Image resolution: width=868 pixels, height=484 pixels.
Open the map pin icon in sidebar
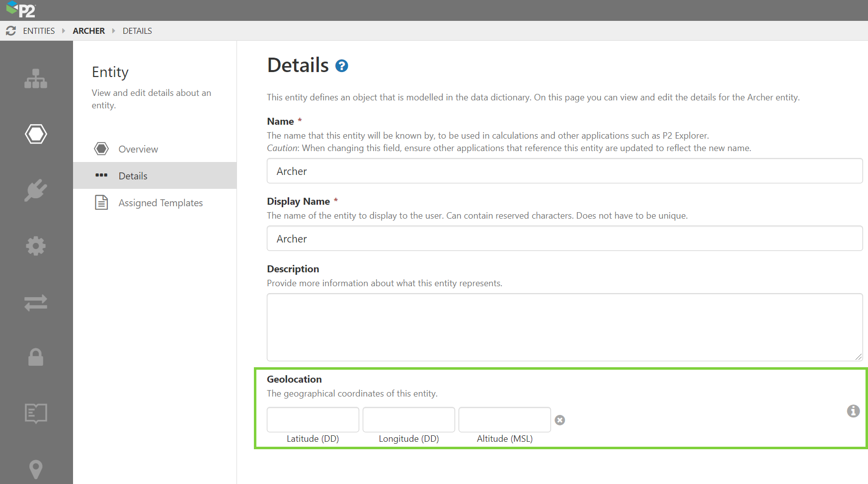[36, 469]
